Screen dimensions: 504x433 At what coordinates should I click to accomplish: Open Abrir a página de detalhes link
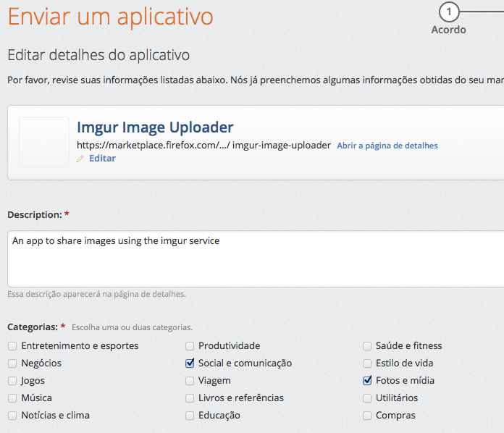pyautogui.click(x=387, y=146)
